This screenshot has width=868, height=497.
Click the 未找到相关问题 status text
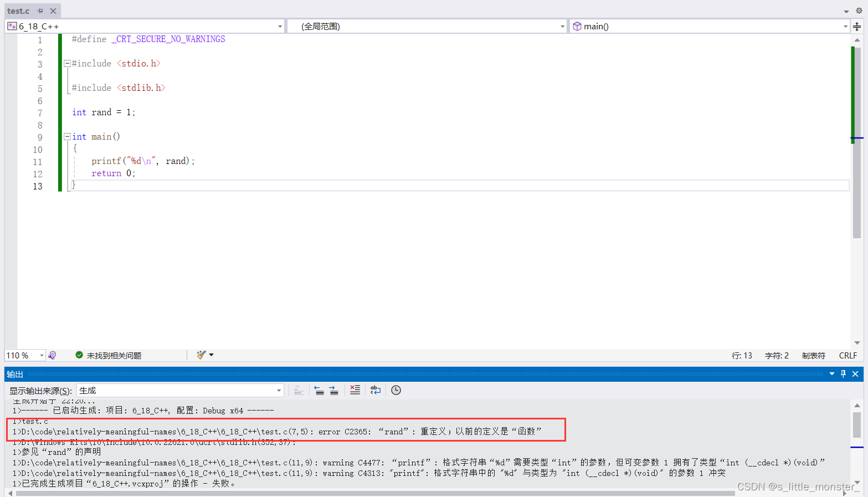pyautogui.click(x=114, y=356)
